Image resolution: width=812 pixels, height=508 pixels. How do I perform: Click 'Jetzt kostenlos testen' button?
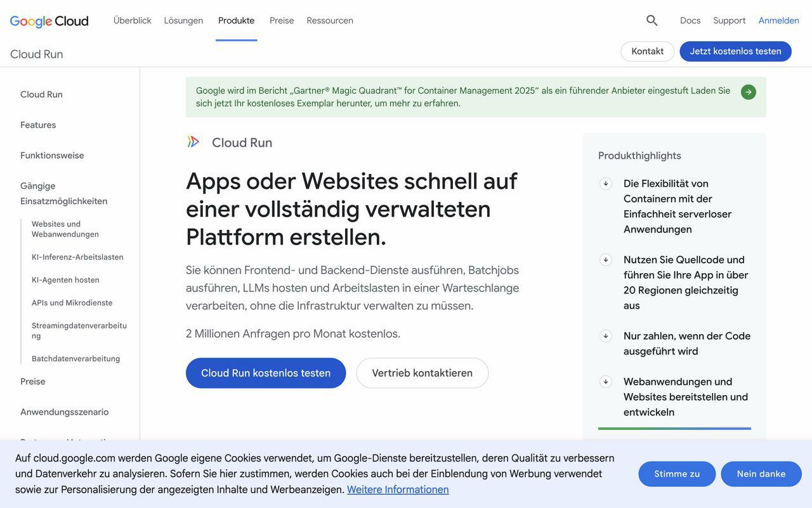[736, 51]
